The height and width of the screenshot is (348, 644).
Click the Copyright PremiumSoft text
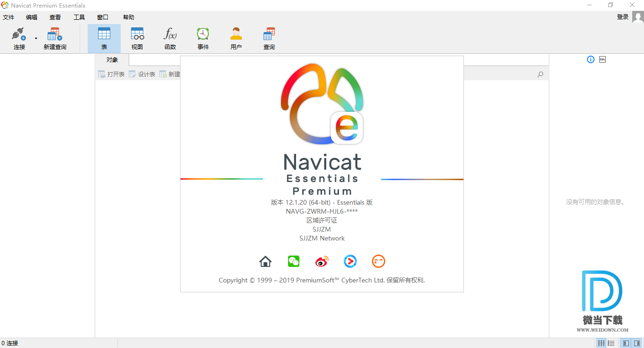(322, 280)
